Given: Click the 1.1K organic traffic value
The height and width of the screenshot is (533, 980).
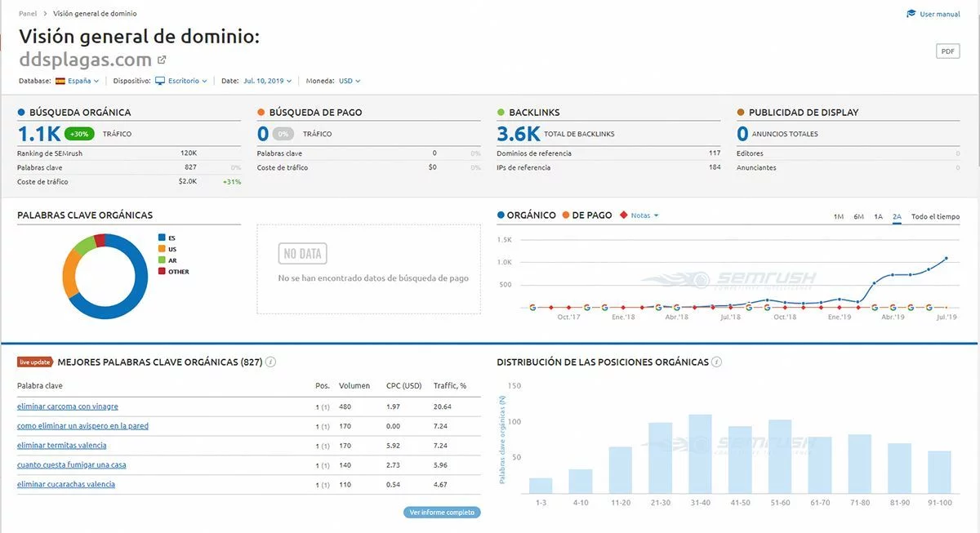Looking at the screenshot, I should [38, 134].
